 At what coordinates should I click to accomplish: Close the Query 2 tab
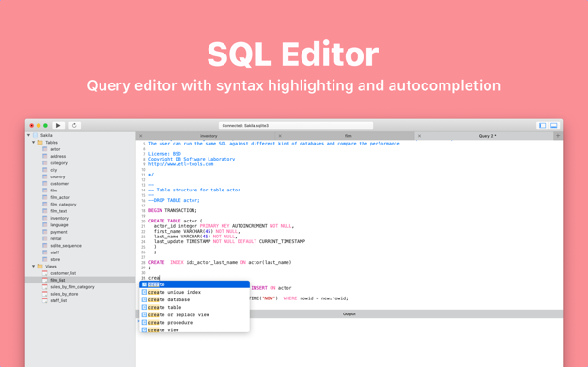point(419,136)
